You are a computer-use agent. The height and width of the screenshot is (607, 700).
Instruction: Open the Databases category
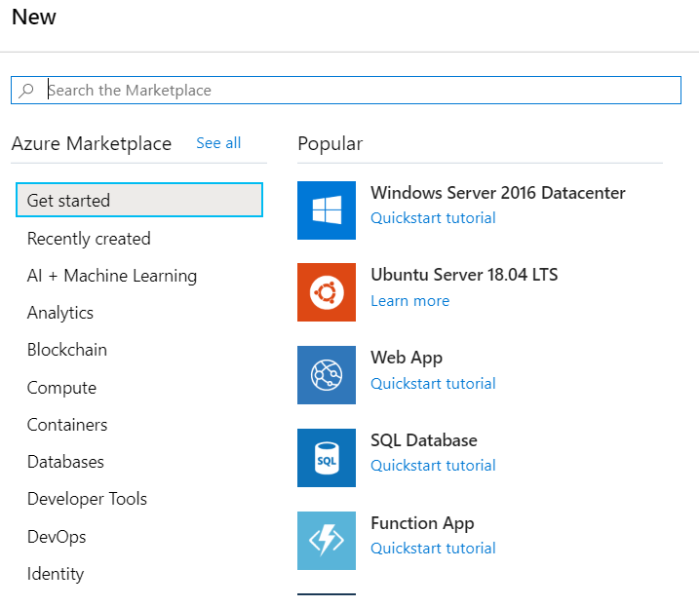pyautogui.click(x=65, y=462)
